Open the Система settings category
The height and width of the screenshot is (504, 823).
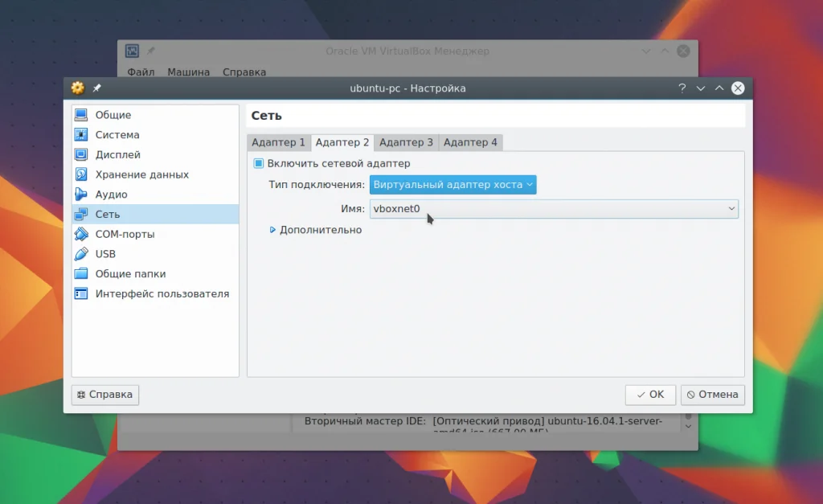(x=155, y=134)
